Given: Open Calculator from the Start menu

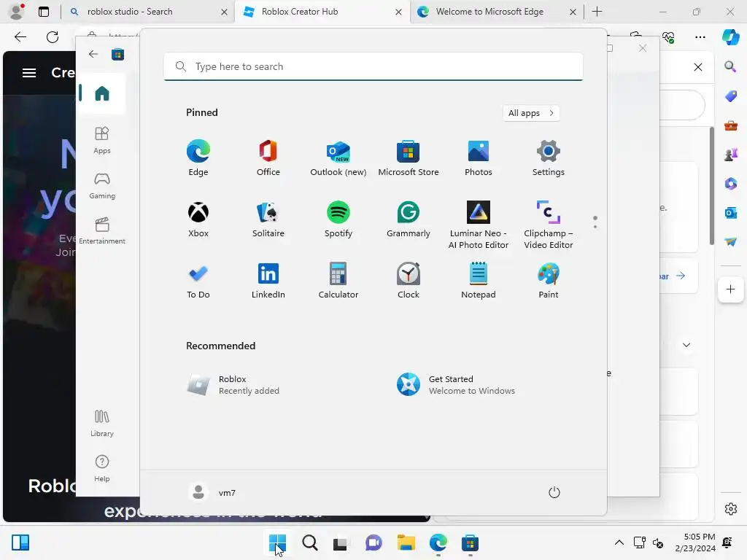Looking at the screenshot, I should click(338, 281).
